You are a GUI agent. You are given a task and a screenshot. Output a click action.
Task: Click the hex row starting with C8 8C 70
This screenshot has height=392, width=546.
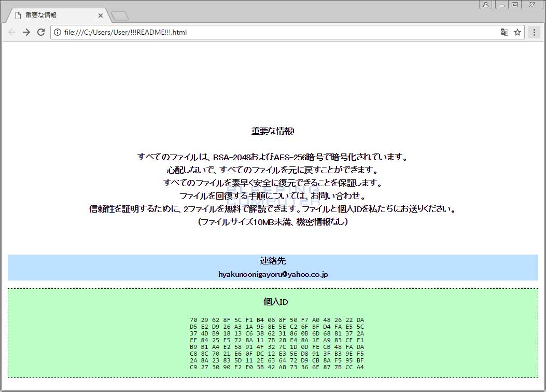277,354
